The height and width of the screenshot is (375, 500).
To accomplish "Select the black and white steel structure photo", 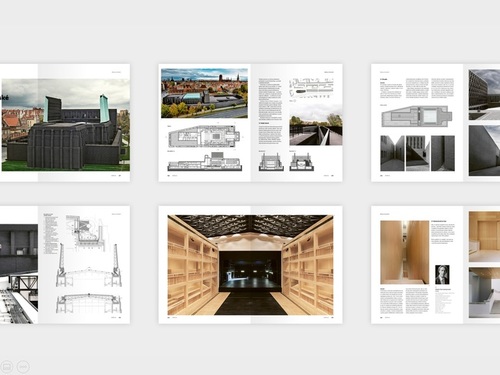I will tap(19, 274).
